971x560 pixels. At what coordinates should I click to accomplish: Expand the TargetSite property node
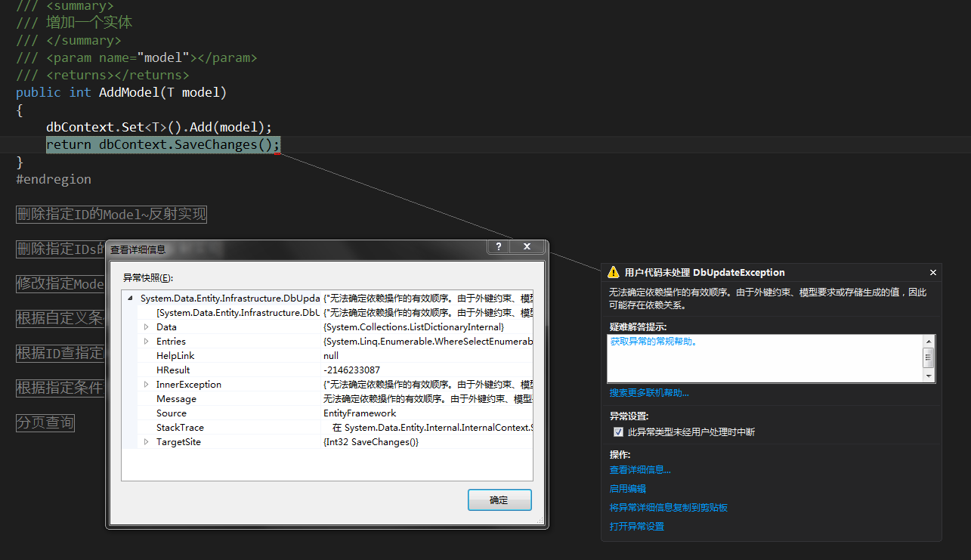click(147, 442)
